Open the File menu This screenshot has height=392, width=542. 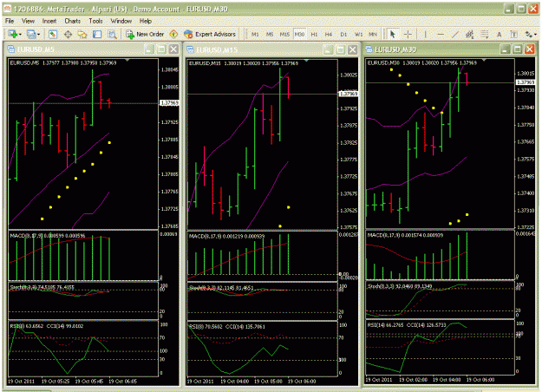click(10, 21)
